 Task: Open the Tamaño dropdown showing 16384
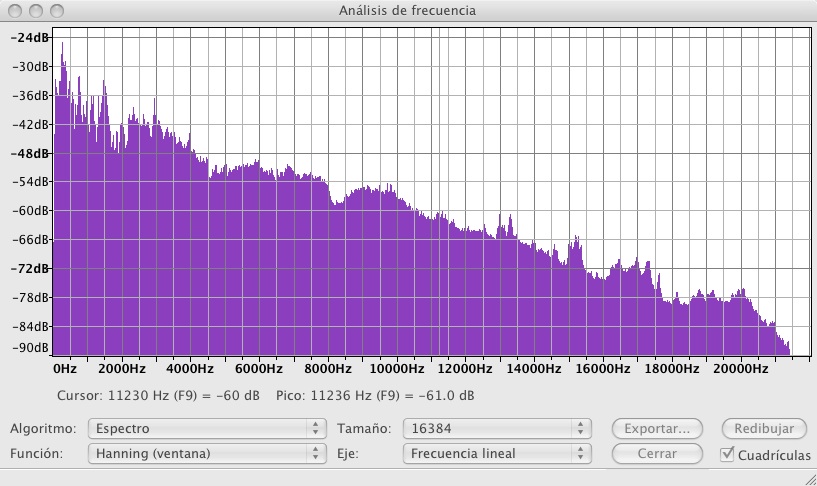tap(497, 428)
